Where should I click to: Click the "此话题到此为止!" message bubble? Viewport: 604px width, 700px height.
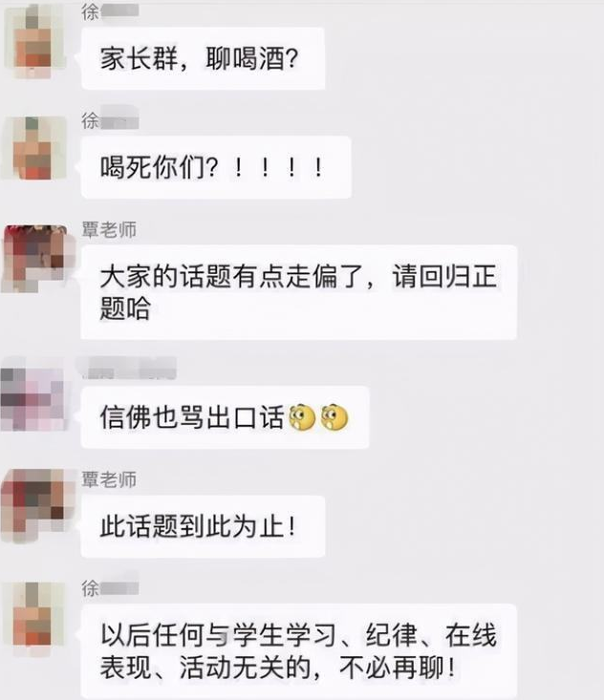coord(203,526)
